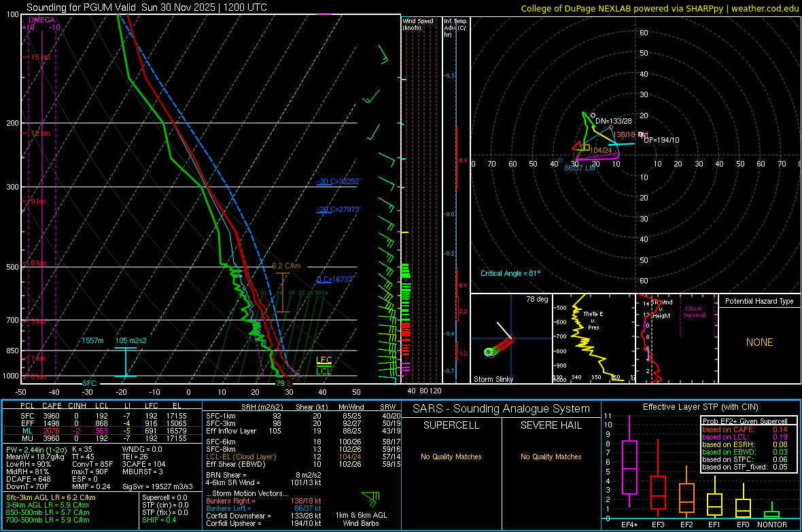
Task: Select the SUPERCELL analogue column header
Action: pyautogui.click(x=451, y=425)
